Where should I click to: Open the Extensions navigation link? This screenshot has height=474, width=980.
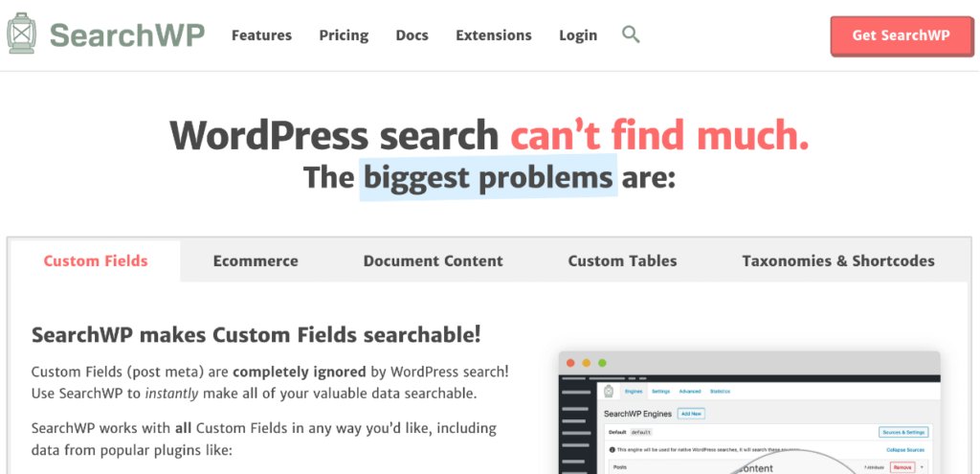(x=494, y=35)
